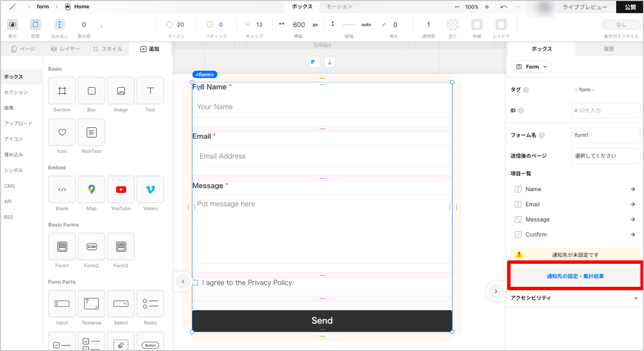Screen dimensions: 644x351
Task: Click the Email Address input field
Action: pos(322,156)
